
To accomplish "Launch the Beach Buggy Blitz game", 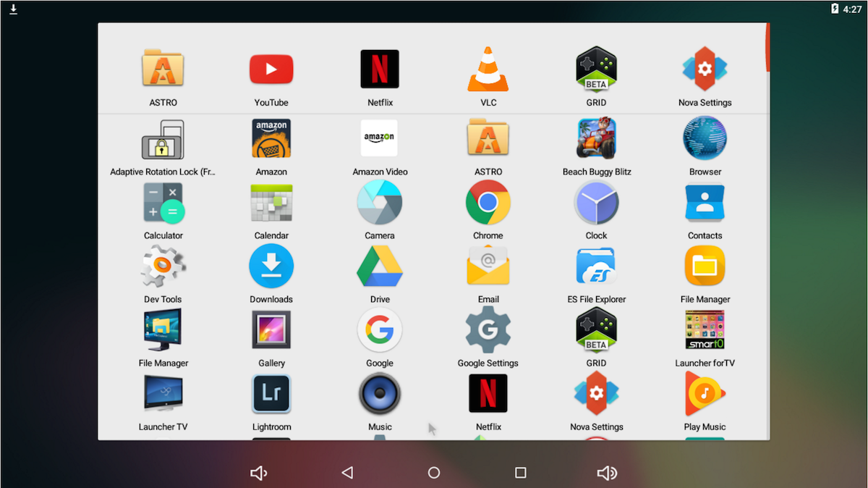I will [x=597, y=138].
